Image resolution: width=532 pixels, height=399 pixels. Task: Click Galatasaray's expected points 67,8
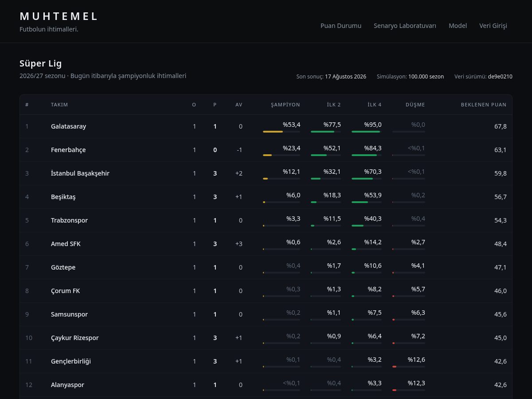pyautogui.click(x=501, y=126)
